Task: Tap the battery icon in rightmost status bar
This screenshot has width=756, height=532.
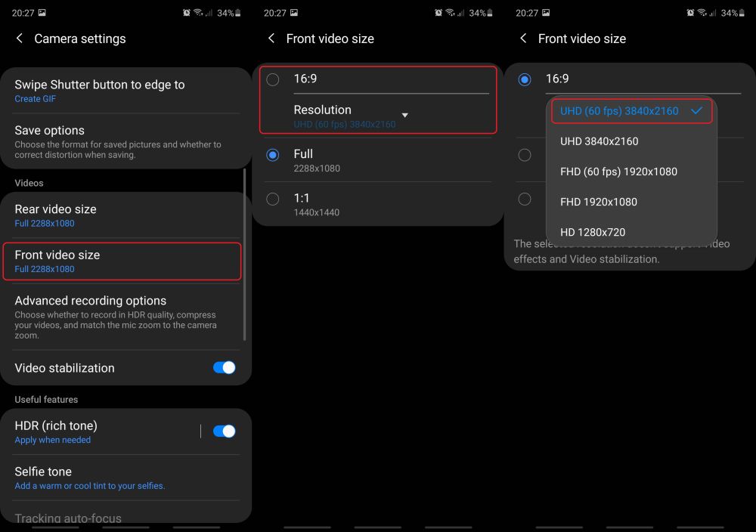Action: 742,13
